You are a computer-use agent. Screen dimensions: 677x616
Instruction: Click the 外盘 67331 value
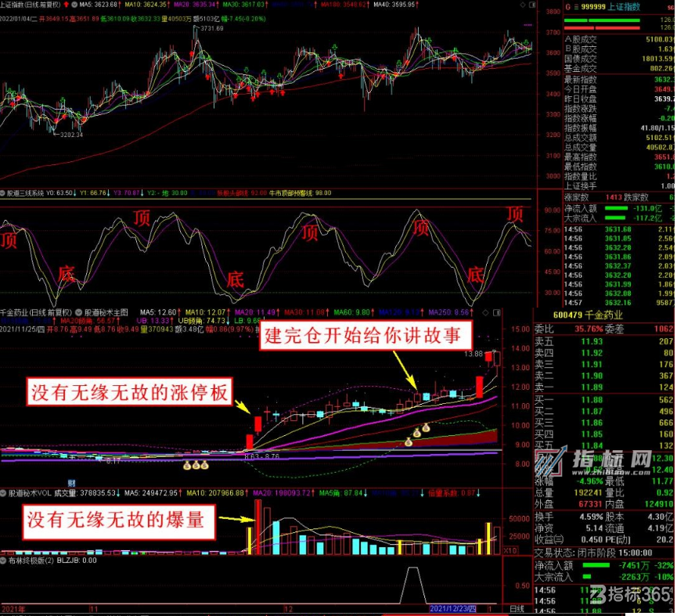coord(590,504)
